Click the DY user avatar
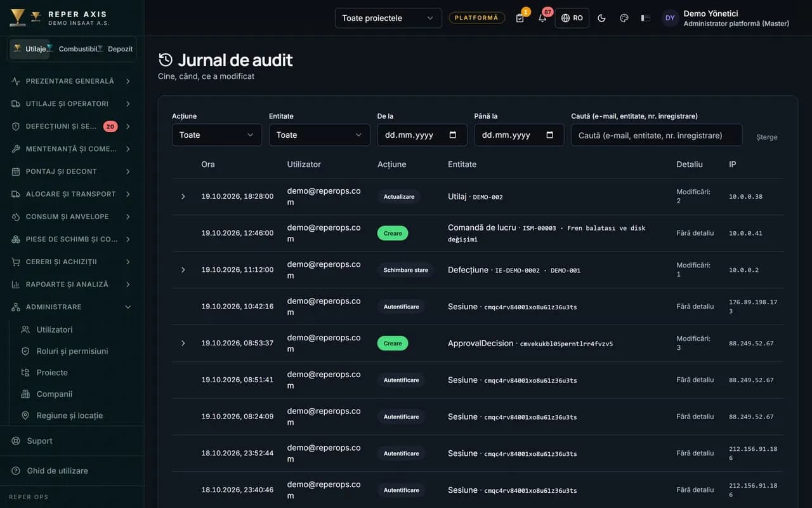This screenshot has height=508, width=812. pyautogui.click(x=670, y=18)
